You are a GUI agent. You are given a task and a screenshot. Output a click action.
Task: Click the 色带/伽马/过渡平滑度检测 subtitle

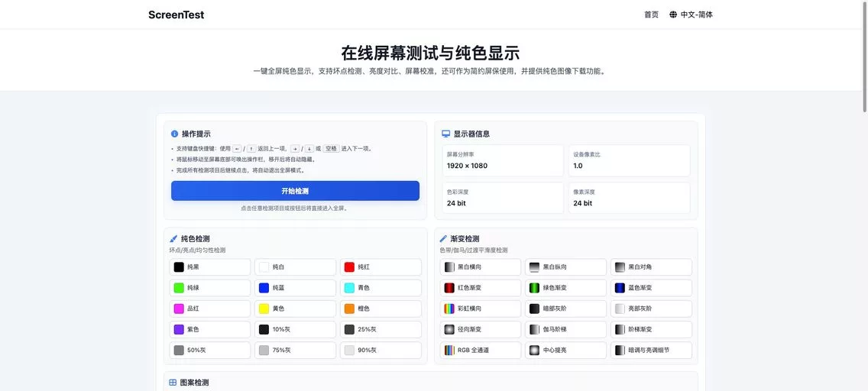[x=473, y=250]
